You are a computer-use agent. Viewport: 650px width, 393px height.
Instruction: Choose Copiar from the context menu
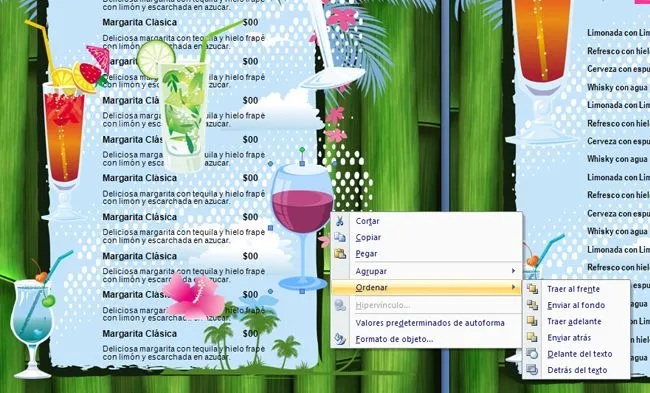pos(426,237)
